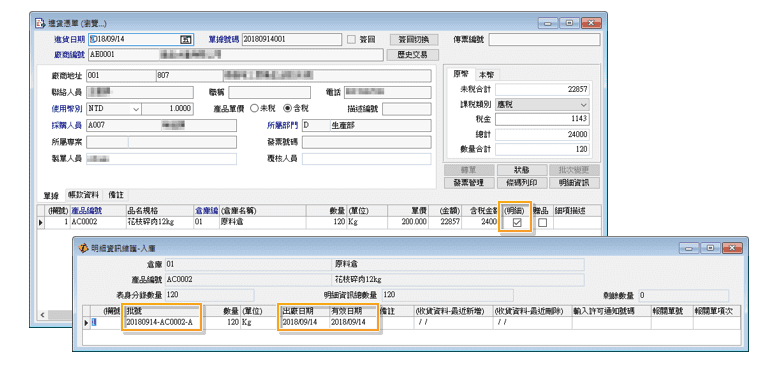Click the 進貨憑單 window title icon

click(39, 23)
